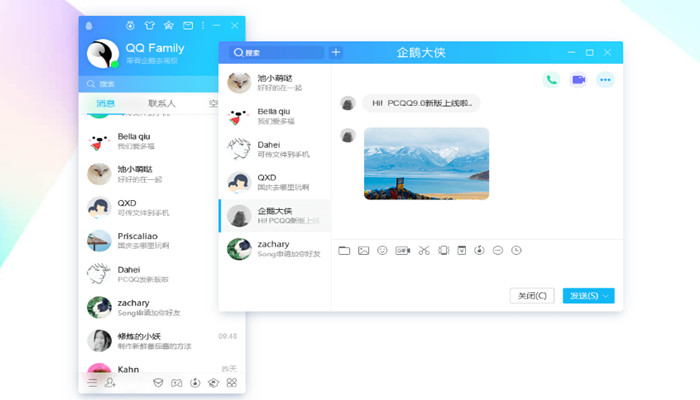This screenshot has height=400, width=700.
Task: Expand the send button dropdown arrow
Action: point(607,296)
